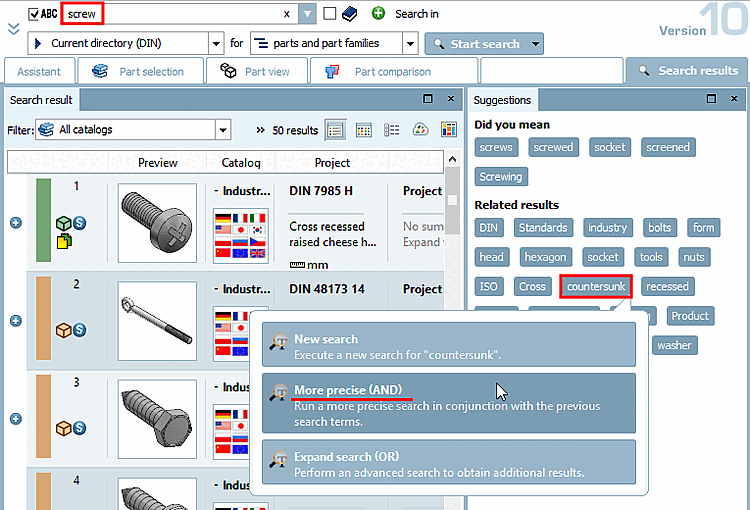Image resolution: width=750 pixels, height=510 pixels.
Task: Choose 'More precise (AND)' menu option
Action: 449,403
